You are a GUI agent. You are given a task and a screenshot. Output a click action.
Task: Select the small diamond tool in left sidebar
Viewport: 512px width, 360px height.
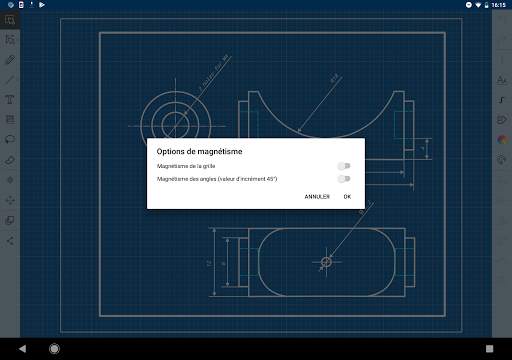10,180
